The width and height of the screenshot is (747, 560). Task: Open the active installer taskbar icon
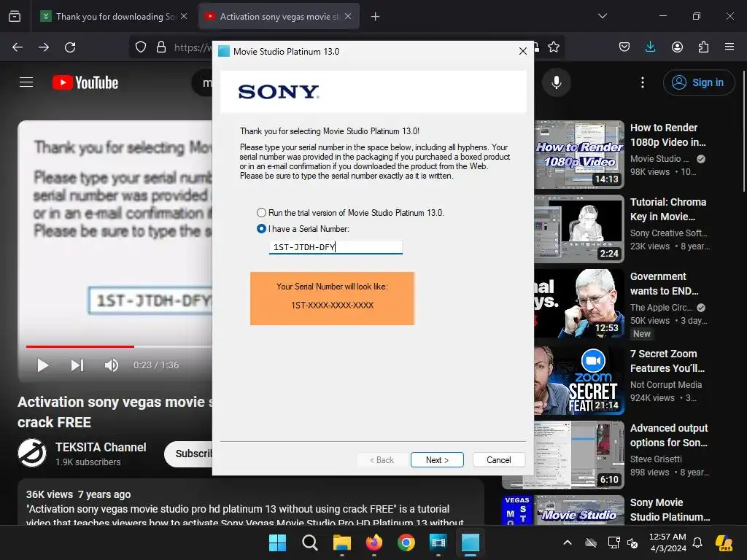(471, 542)
